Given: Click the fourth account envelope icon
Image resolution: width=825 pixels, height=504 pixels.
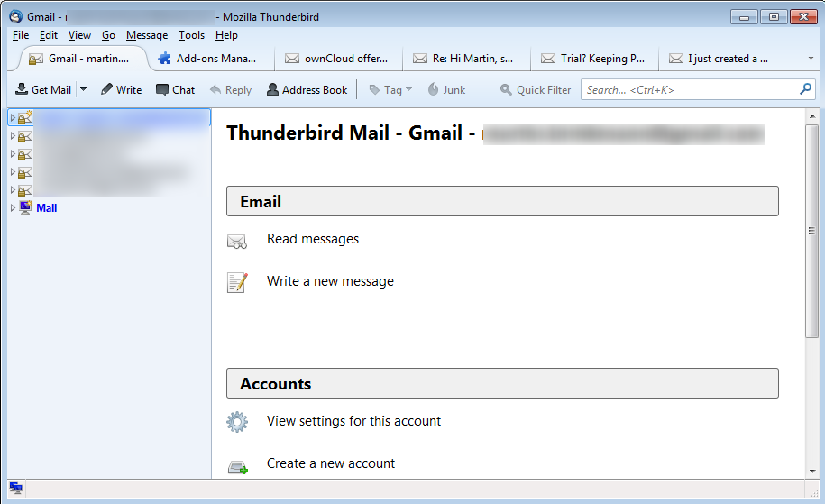Looking at the screenshot, I should coord(25,172).
